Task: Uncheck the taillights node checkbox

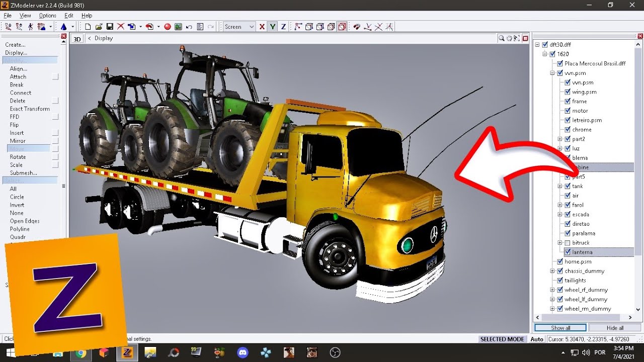Action: [x=560, y=281]
